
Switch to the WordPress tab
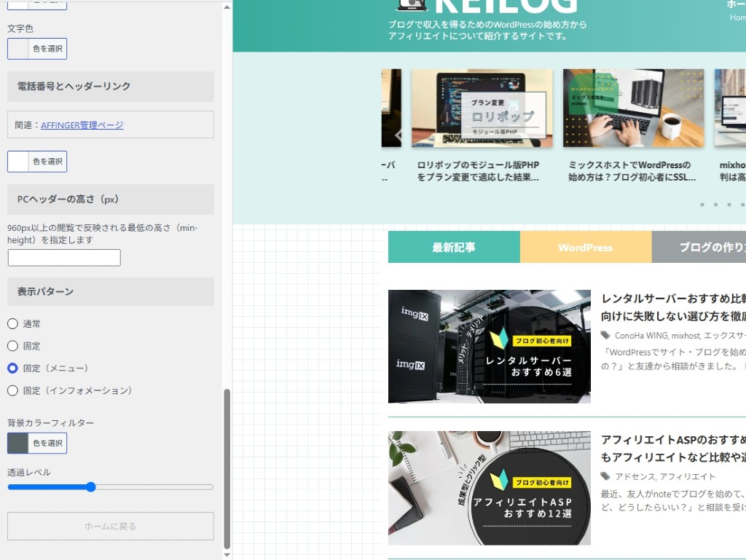pos(586,247)
